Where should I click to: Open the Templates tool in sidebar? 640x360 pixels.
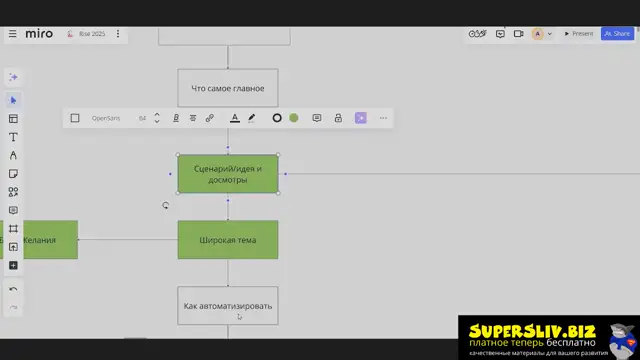coord(13,119)
